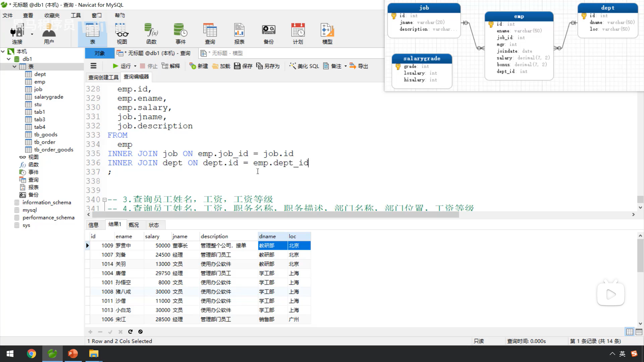The image size is (644, 362).
Task: Toggle the hamburger menu in query toolbar
Action: pos(94,66)
